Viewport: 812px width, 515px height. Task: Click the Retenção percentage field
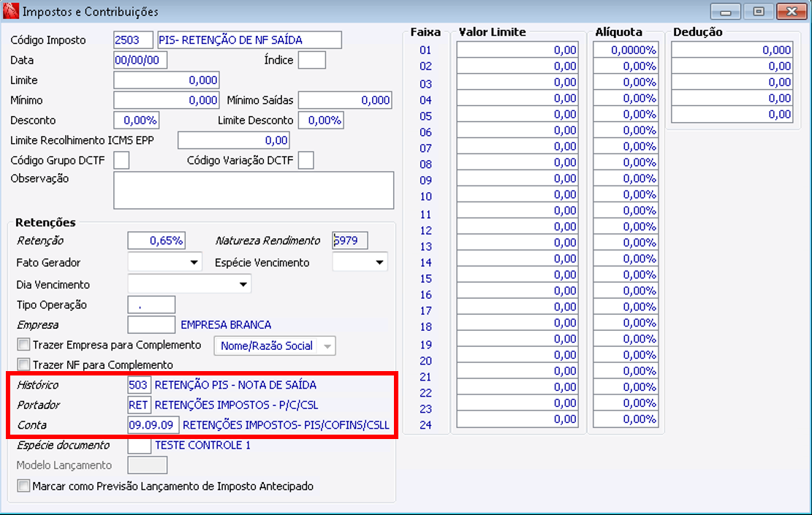click(x=156, y=240)
